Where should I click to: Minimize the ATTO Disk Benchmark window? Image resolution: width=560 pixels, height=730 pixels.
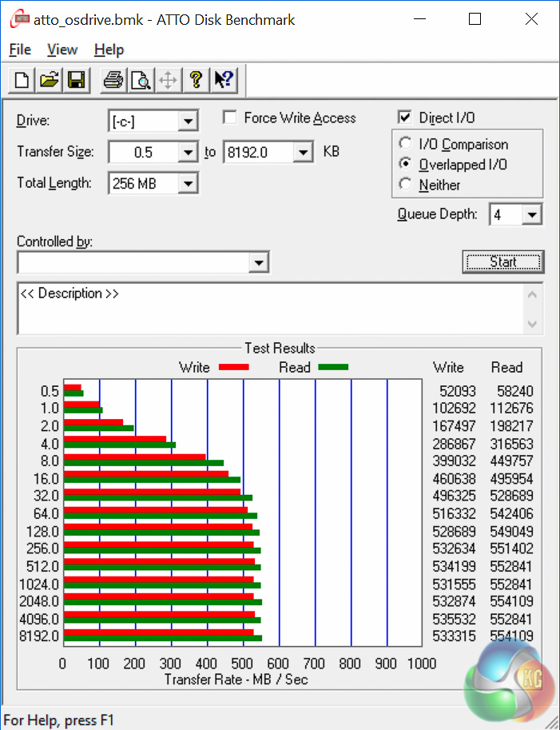coord(419,19)
